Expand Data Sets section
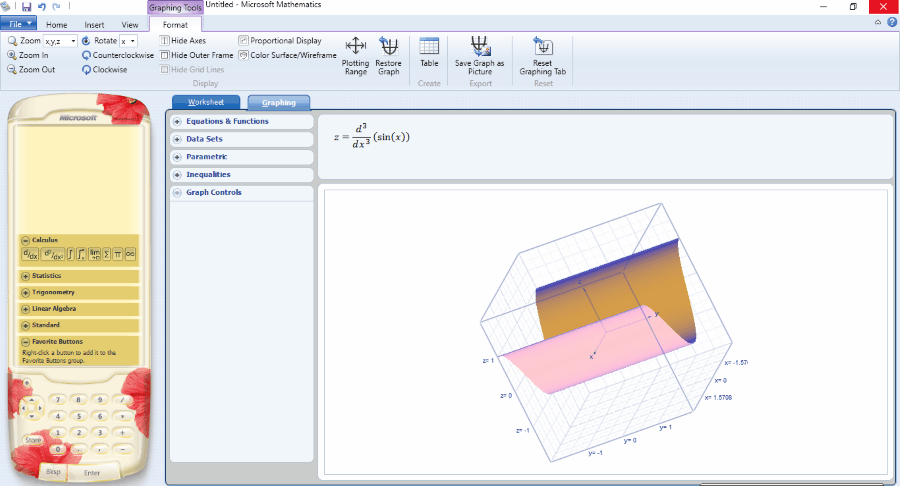Image resolution: width=900 pixels, height=486 pixels. pyautogui.click(x=177, y=139)
